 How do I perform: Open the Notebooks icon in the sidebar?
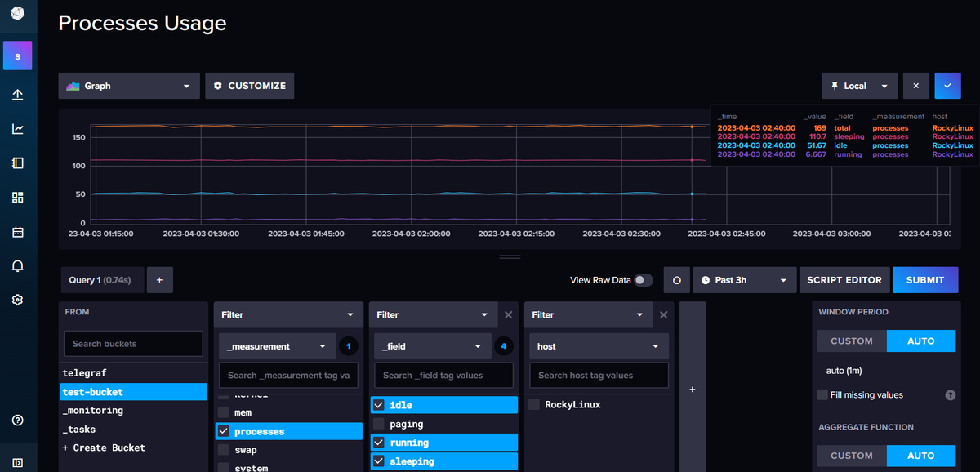(17, 163)
